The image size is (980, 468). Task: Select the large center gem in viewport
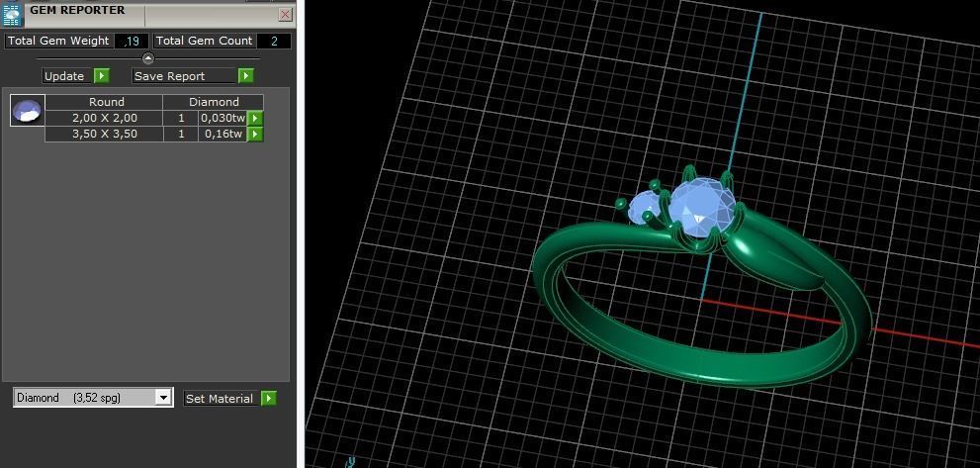702,208
